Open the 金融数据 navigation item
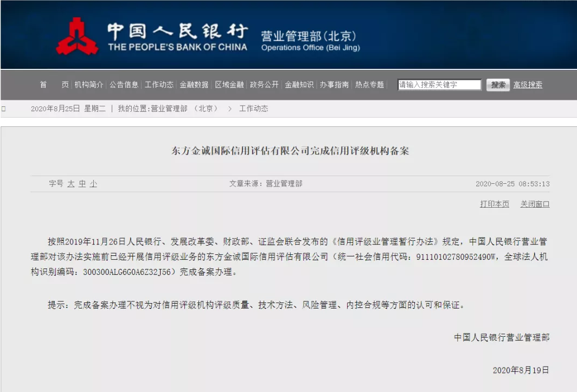The width and height of the screenshot is (577, 392). point(194,85)
